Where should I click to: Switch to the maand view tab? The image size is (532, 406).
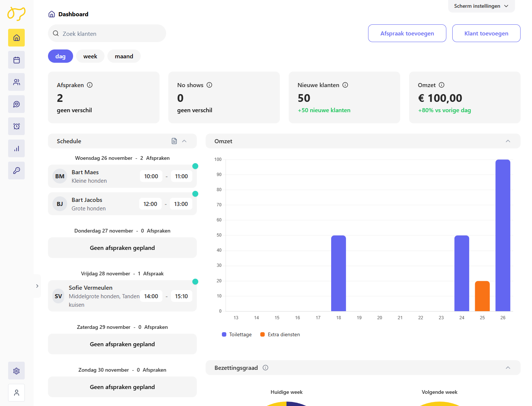tap(124, 56)
